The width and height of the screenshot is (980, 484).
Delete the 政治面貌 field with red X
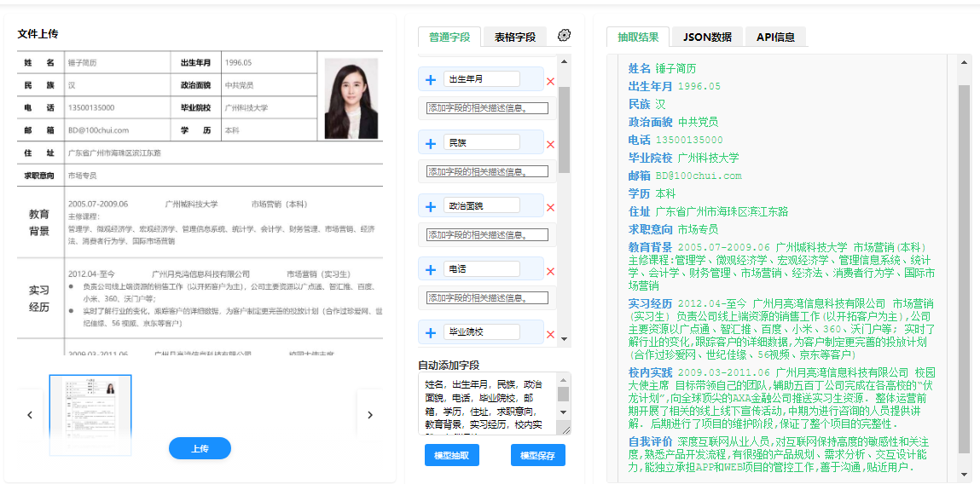tap(550, 208)
